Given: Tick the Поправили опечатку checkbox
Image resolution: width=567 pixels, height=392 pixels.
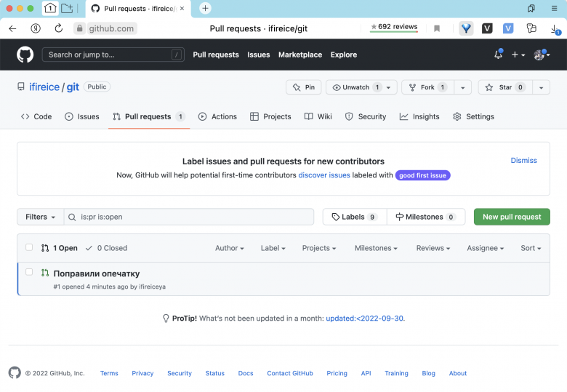Looking at the screenshot, I should coord(29,272).
